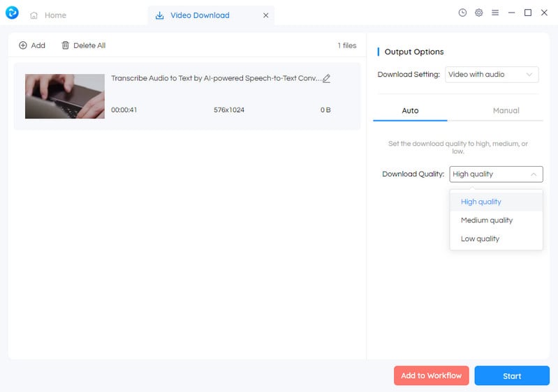Open the Download Setting dropdown
The width and height of the screenshot is (558, 392).
[x=492, y=75]
